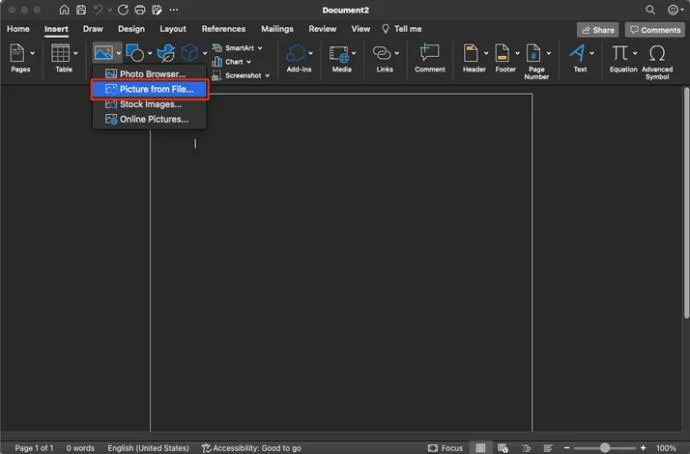Open the Layout tab

[x=173, y=29]
